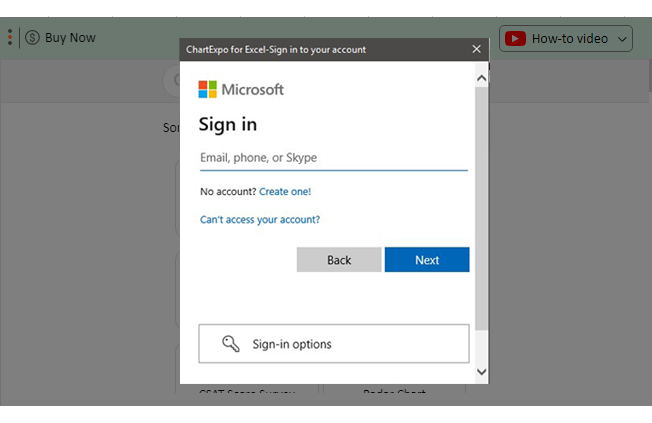652x423 pixels.
Task: Close the ChartExpo sign-in dialog
Action: (477, 49)
